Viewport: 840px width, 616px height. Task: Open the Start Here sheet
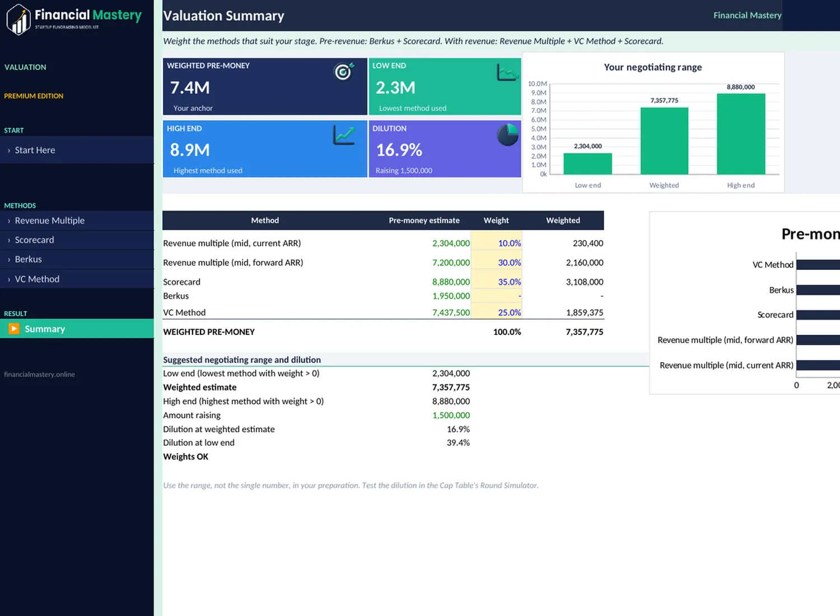(77, 150)
